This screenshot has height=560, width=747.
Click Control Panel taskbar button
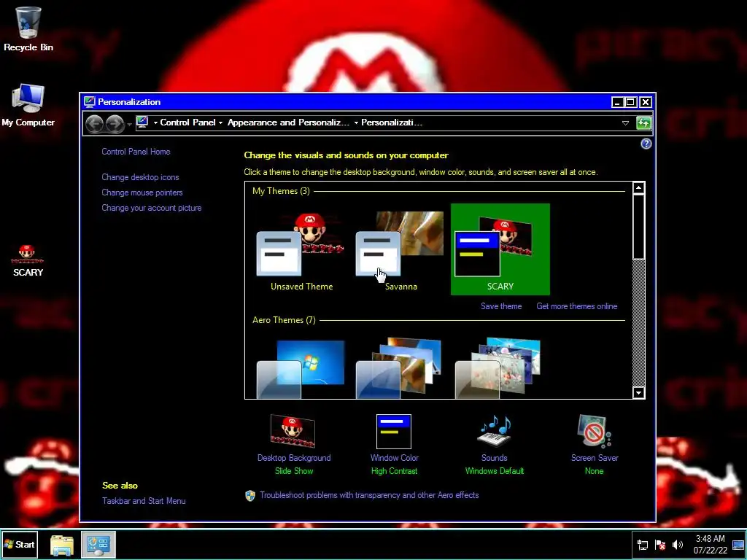tap(98, 545)
